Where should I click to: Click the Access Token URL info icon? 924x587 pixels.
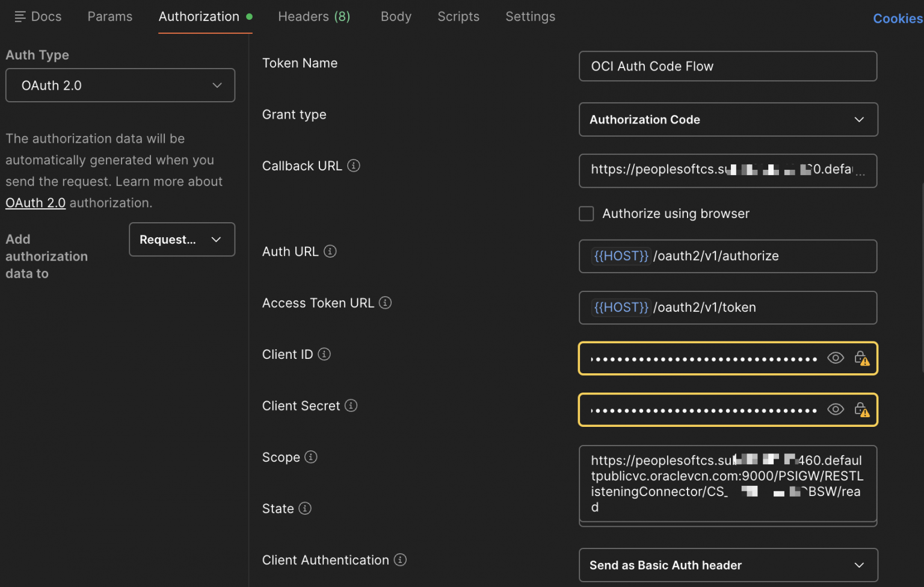pyautogui.click(x=386, y=303)
